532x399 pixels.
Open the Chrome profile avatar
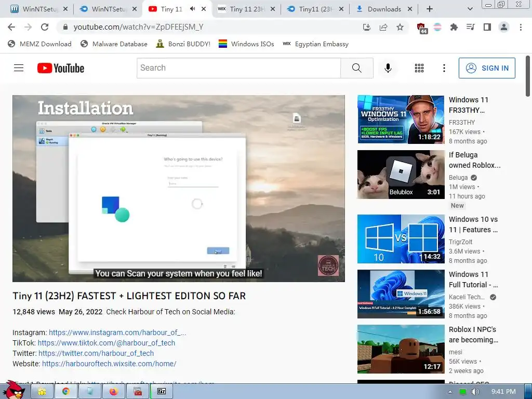(x=504, y=27)
